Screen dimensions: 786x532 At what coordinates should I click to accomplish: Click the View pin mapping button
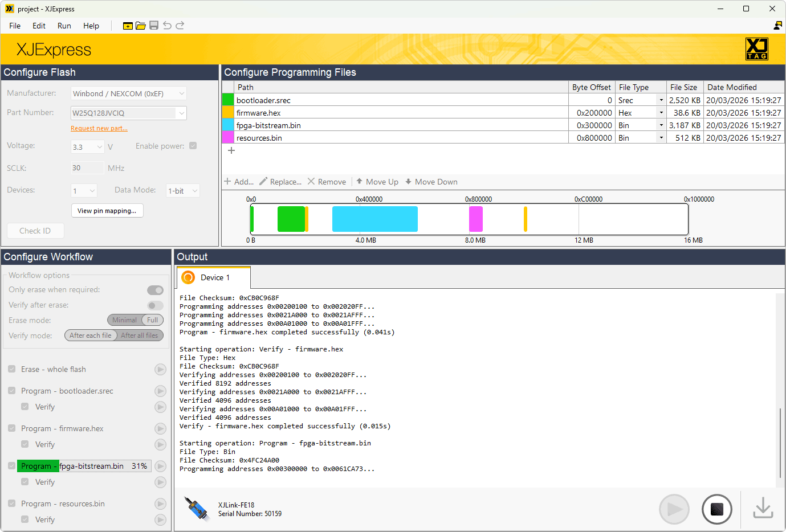tap(107, 211)
